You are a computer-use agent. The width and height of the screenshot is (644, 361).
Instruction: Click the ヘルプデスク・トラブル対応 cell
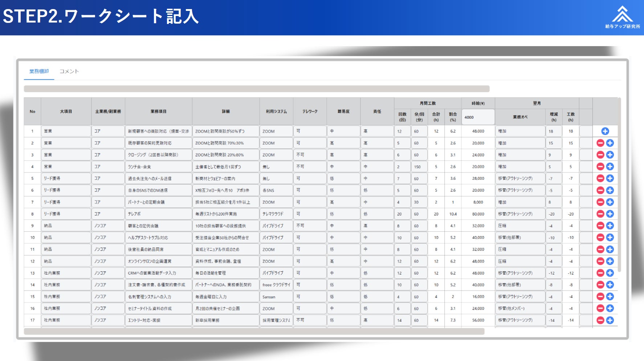pos(158,238)
